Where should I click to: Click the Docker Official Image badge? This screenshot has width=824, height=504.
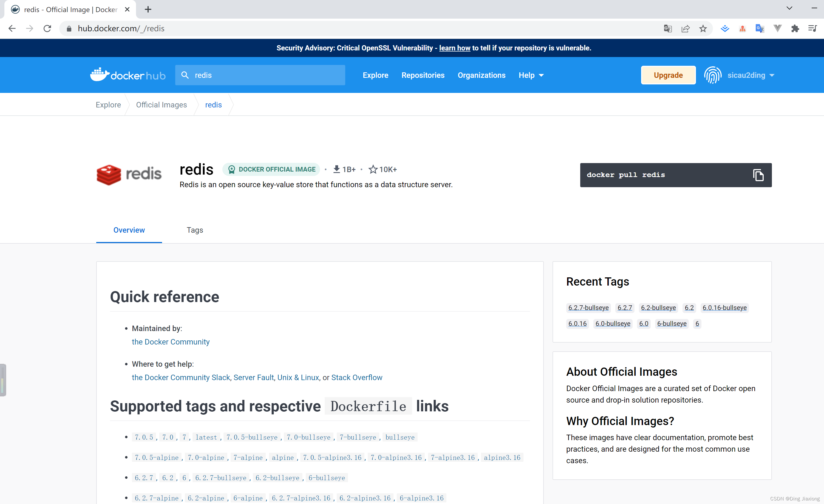point(271,169)
